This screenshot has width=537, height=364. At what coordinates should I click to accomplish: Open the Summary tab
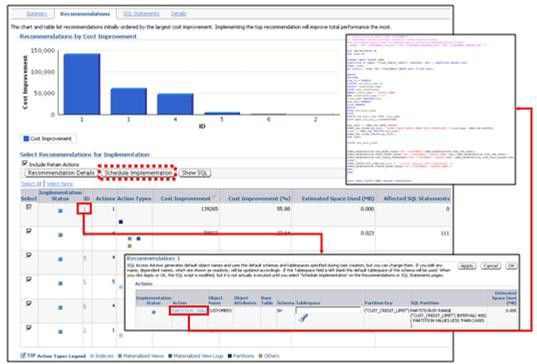tap(36, 14)
